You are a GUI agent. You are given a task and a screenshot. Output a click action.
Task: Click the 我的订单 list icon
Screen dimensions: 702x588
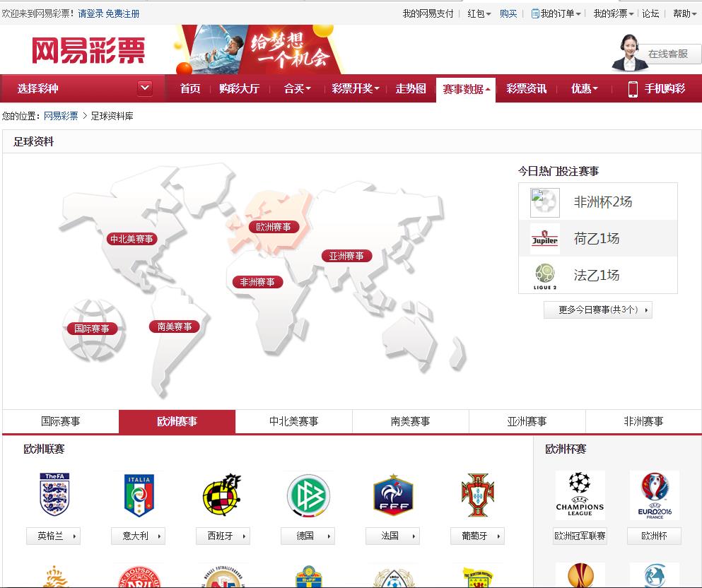coord(534,13)
